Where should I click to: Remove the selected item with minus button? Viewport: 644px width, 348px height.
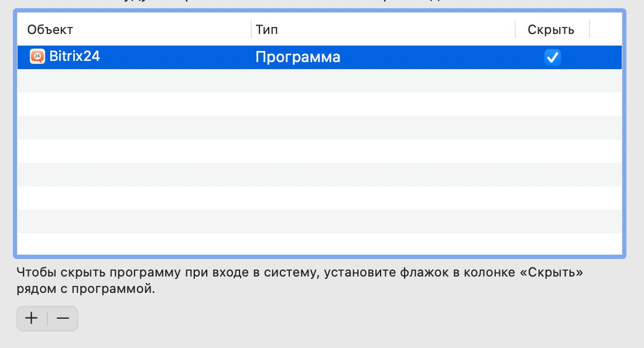pyautogui.click(x=63, y=318)
